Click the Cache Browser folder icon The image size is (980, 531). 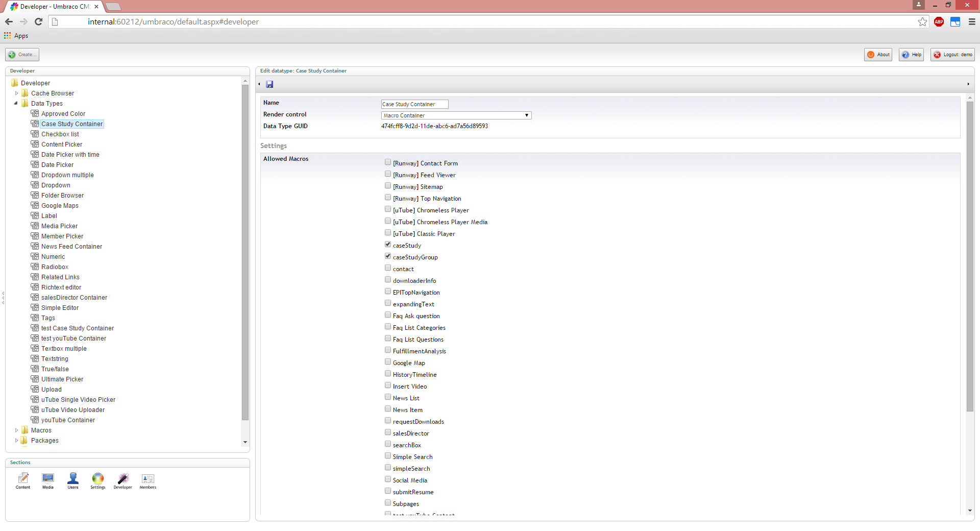(x=24, y=93)
